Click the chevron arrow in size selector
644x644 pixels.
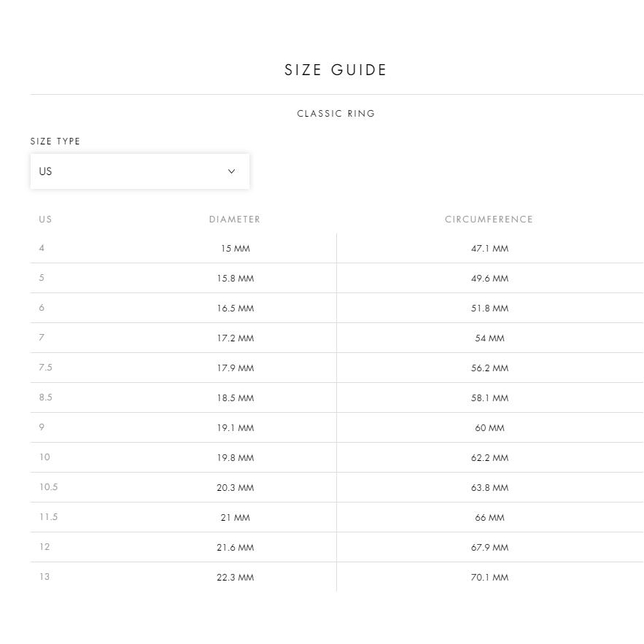232,171
